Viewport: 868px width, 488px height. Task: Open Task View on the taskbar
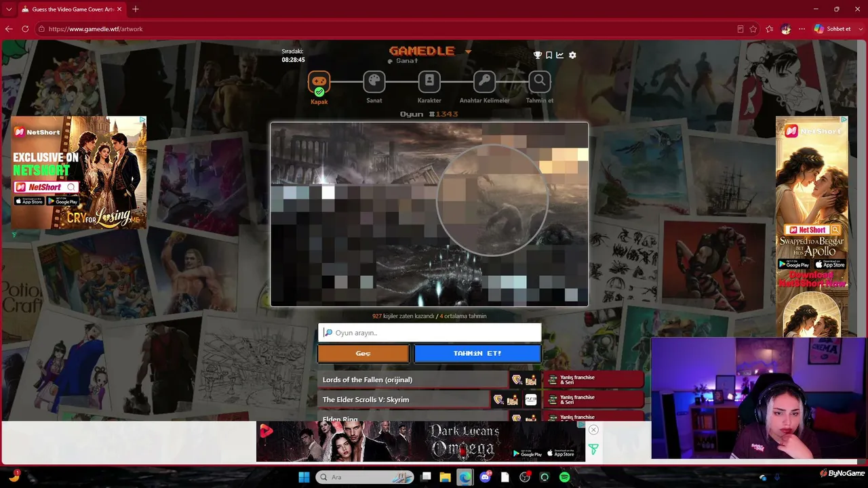(426, 477)
